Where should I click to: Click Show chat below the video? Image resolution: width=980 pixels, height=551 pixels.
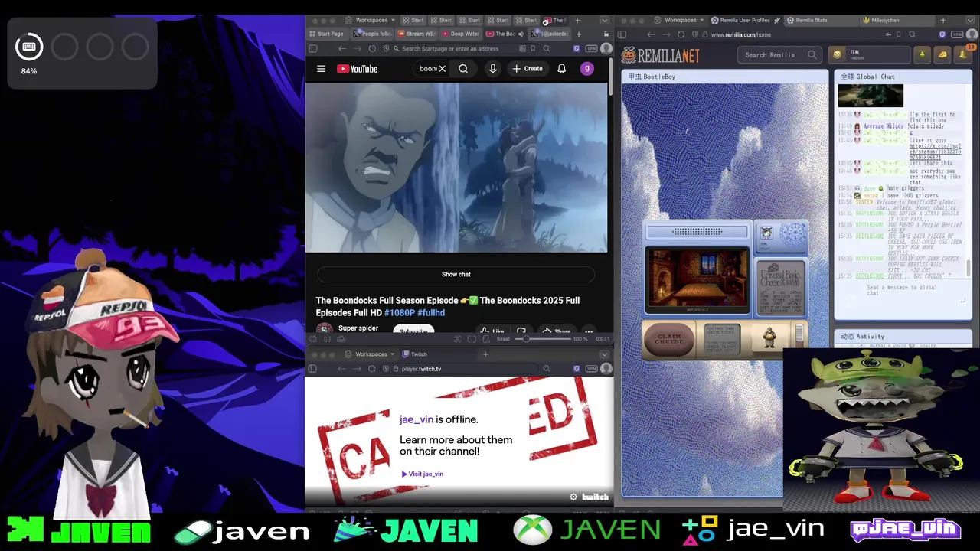coord(456,274)
